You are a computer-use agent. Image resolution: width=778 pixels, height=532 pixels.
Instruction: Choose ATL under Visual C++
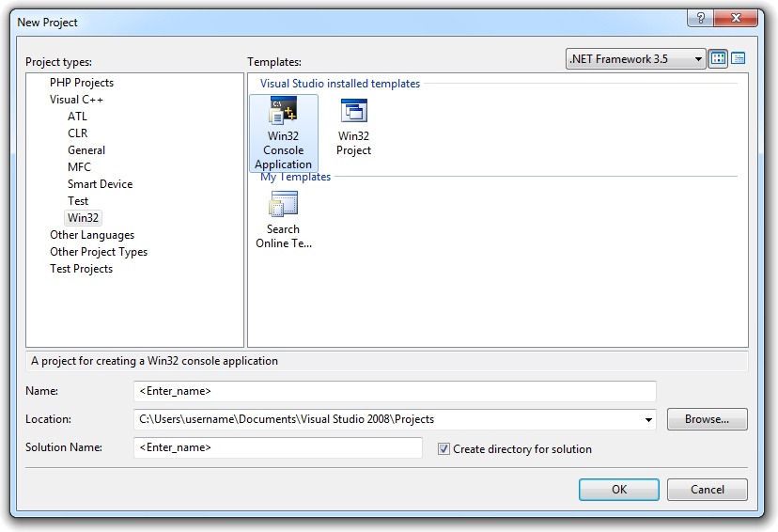77,117
